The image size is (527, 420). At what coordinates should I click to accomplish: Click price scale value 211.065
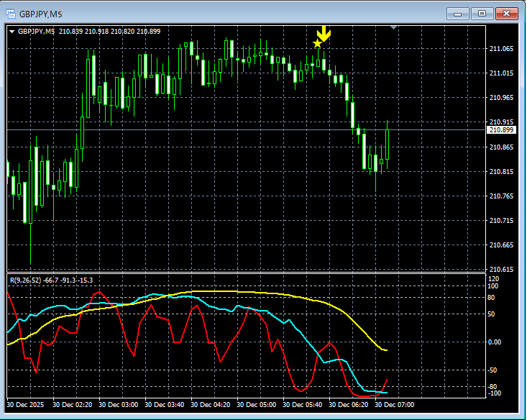[x=501, y=49]
